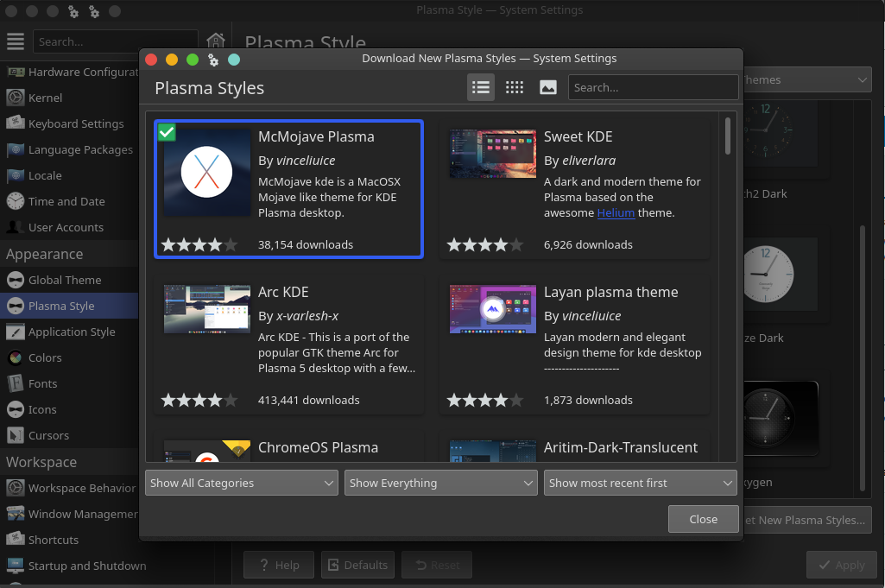Viewport: 885px width, 588px height.
Task: Open the hamburger menu in System Settings
Action: tap(16, 41)
